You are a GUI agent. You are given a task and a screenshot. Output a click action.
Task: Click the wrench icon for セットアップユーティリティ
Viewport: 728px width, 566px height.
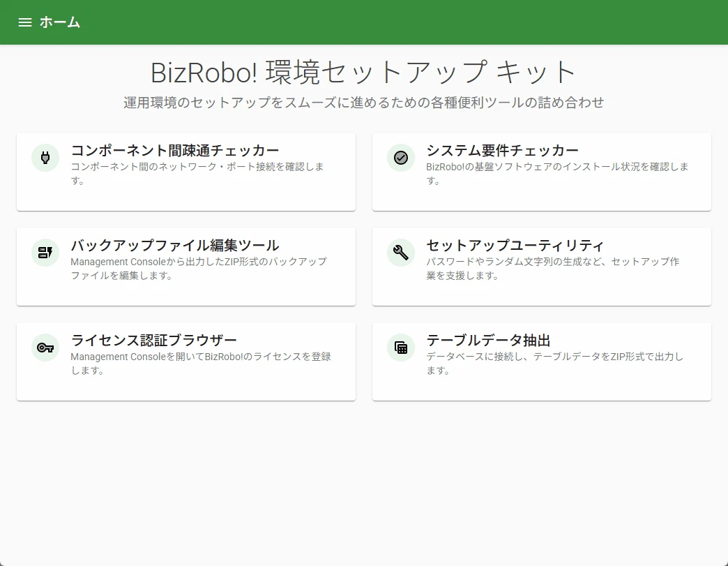point(401,253)
